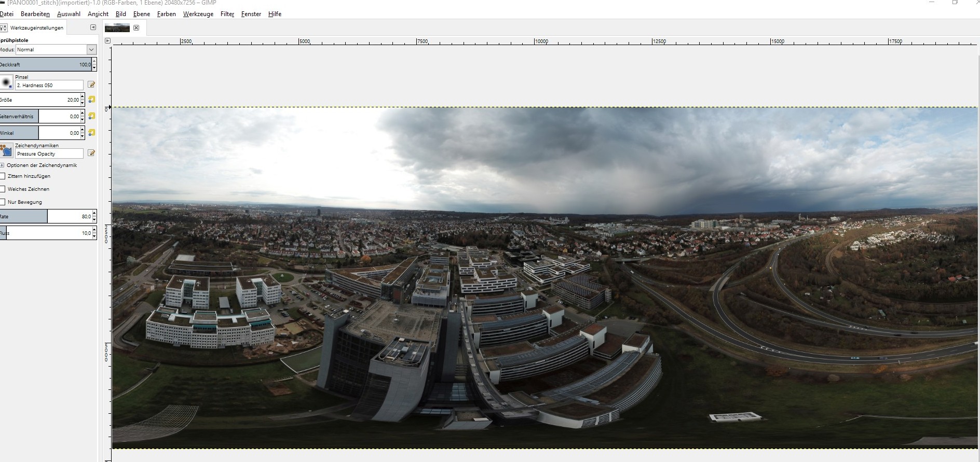This screenshot has width=980, height=462.
Task: Edit the Pressure Opacity dynamics
Action: (x=91, y=153)
